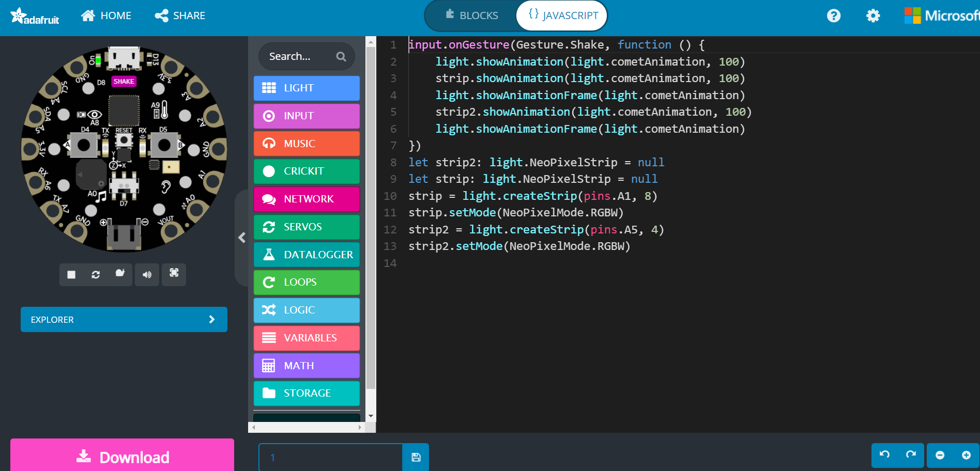Expand the simulator to fullscreen
The image size is (980, 471).
pos(174,274)
